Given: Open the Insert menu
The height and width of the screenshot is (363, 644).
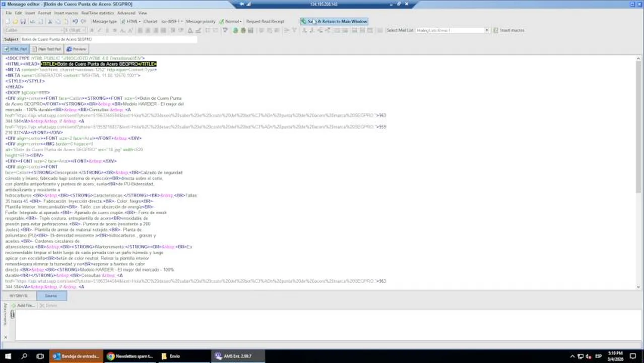Looking at the screenshot, I should click(30, 13).
